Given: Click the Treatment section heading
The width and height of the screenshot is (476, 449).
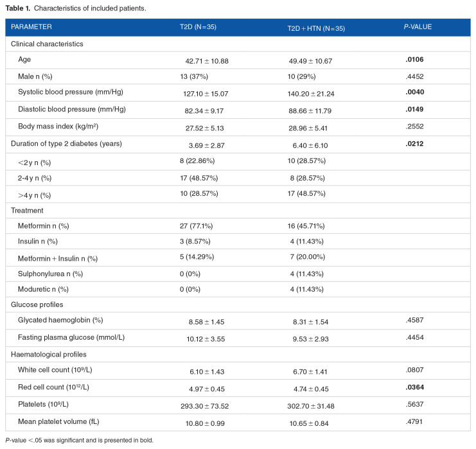Looking at the screenshot, I should (28, 209).
